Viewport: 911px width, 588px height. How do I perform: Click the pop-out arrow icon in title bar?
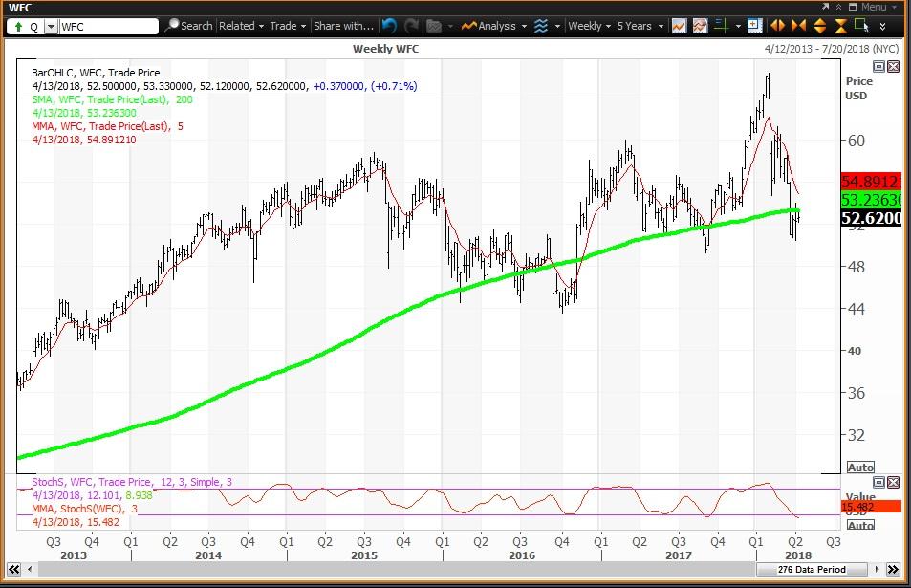click(826, 7)
